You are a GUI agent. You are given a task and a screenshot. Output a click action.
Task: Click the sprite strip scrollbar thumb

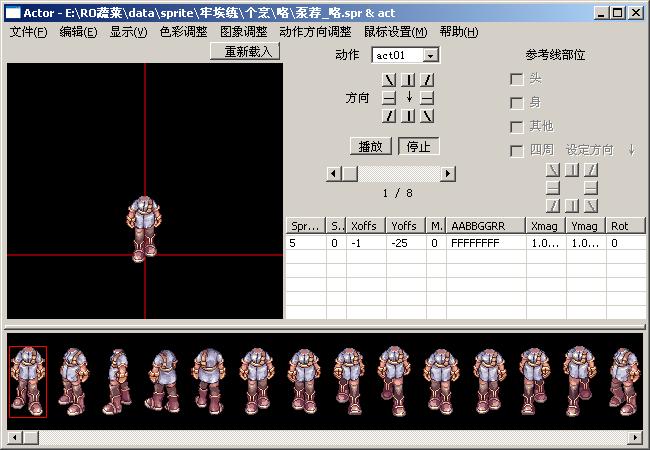pyautogui.click(x=30, y=437)
